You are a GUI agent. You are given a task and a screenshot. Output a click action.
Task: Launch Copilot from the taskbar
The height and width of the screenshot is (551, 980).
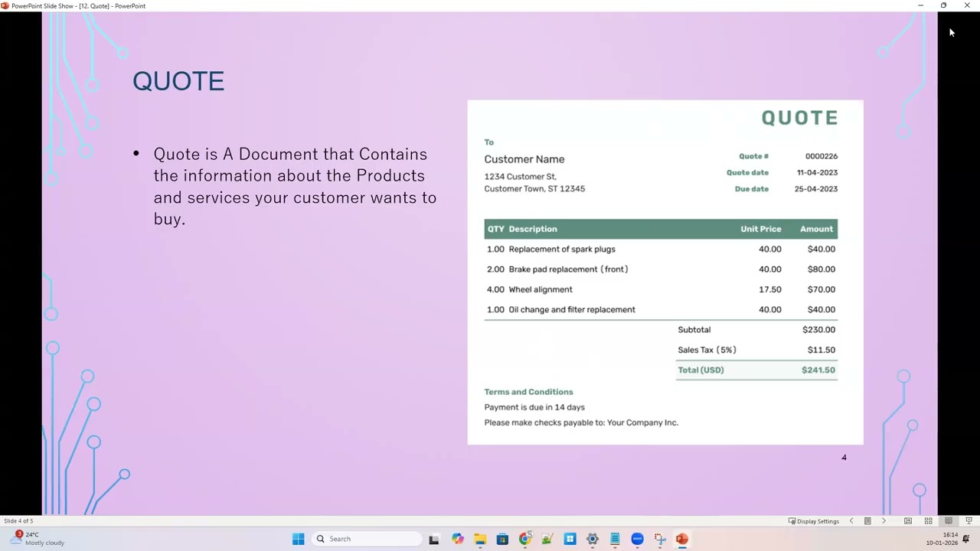pyautogui.click(x=457, y=539)
